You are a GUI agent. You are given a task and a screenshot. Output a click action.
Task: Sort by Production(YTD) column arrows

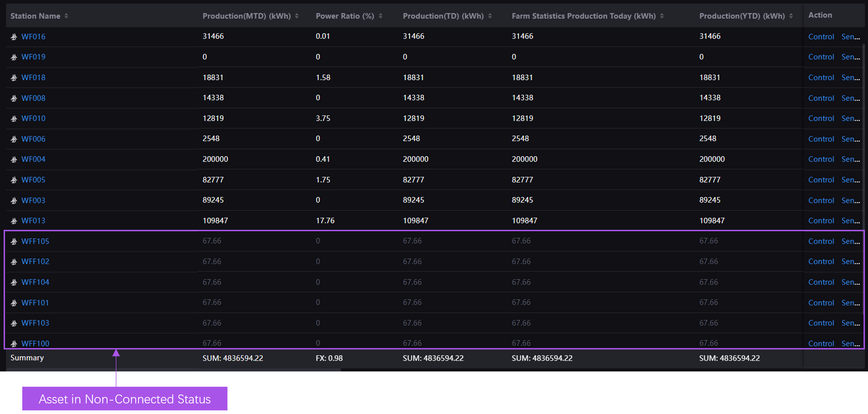click(791, 16)
